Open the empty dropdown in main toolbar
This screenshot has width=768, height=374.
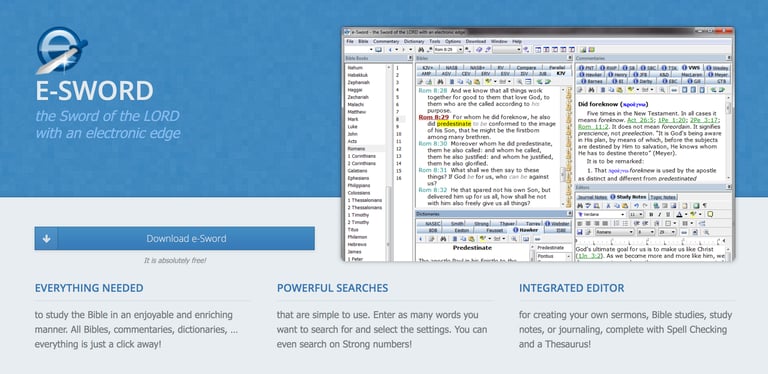tap(506, 49)
